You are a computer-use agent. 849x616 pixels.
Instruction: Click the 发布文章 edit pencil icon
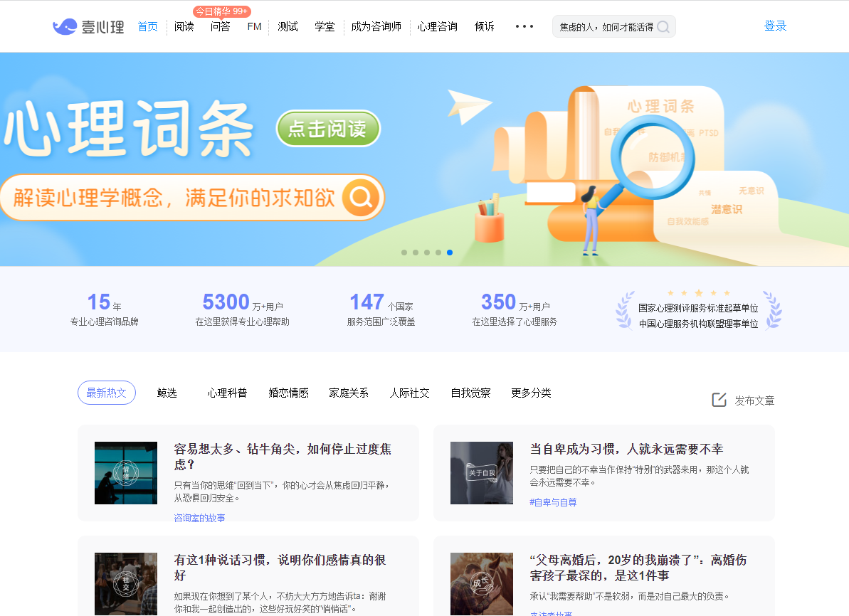tap(719, 400)
